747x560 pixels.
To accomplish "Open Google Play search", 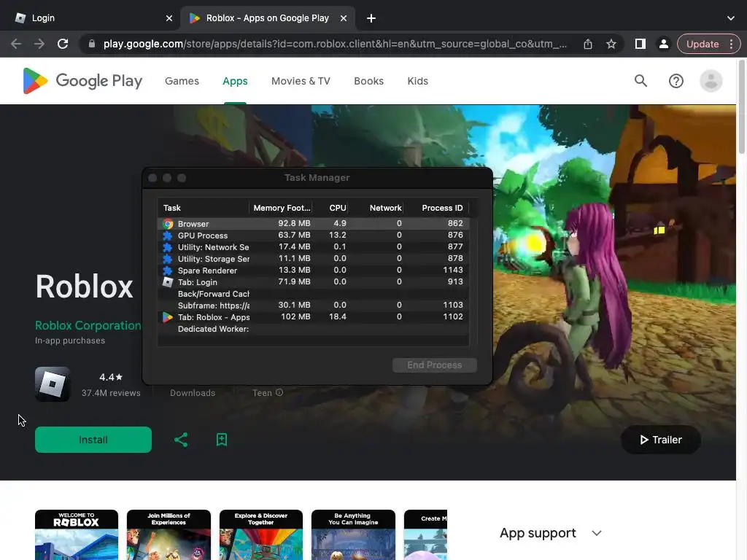I will [x=640, y=81].
